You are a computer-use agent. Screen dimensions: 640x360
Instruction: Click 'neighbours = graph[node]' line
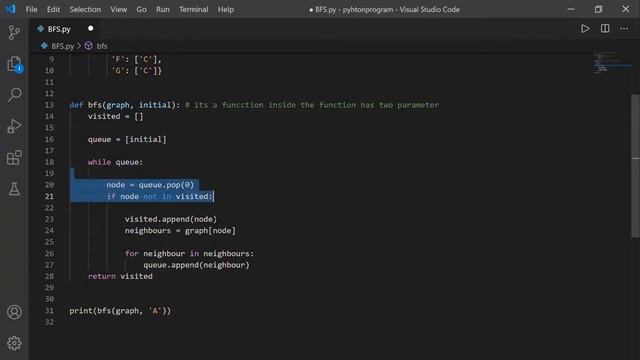pyautogui.click(x=180, y=231)
